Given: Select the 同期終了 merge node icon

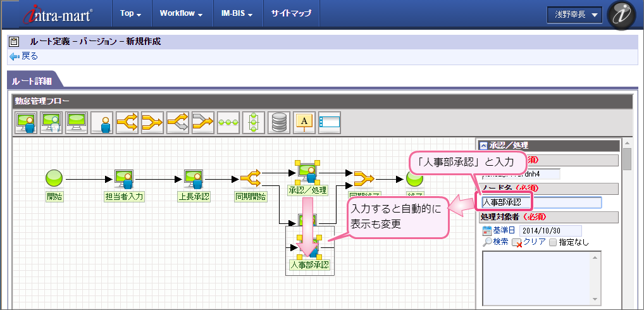Looking at the screenshot, I should [364, 179].
